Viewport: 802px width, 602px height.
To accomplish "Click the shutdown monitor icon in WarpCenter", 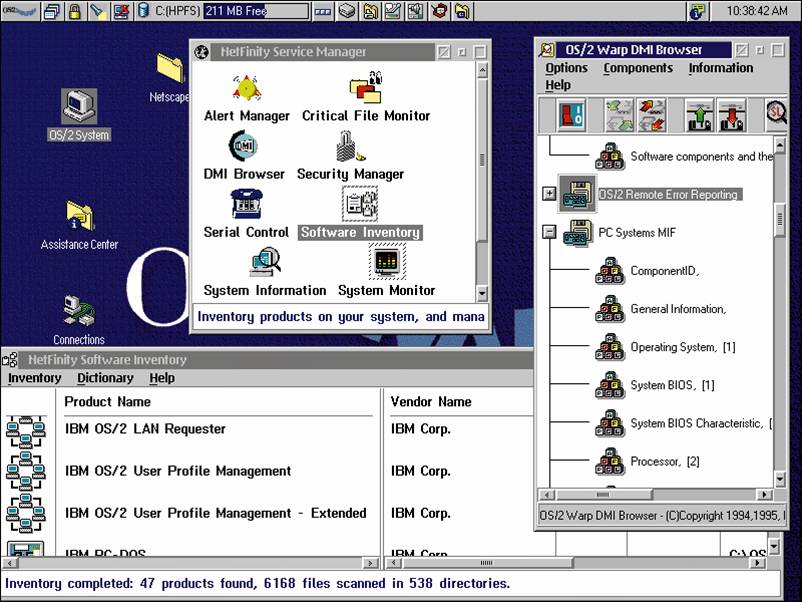I will 121,11.
